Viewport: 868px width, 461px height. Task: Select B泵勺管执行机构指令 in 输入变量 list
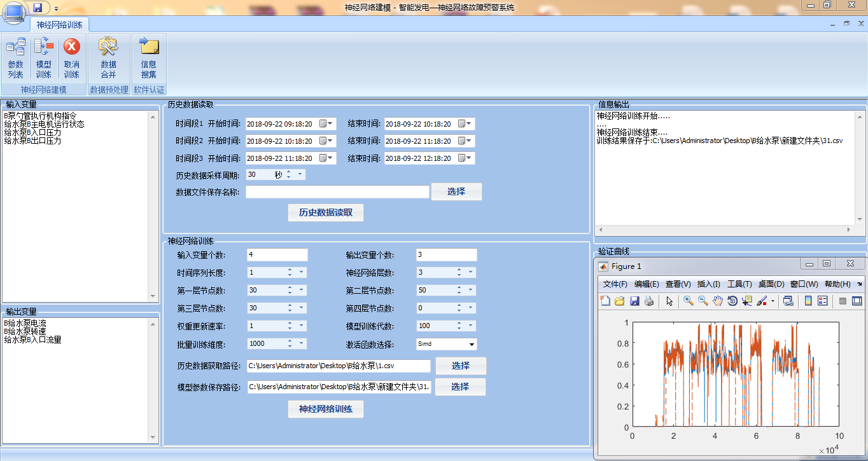click(x=40, y=116)
